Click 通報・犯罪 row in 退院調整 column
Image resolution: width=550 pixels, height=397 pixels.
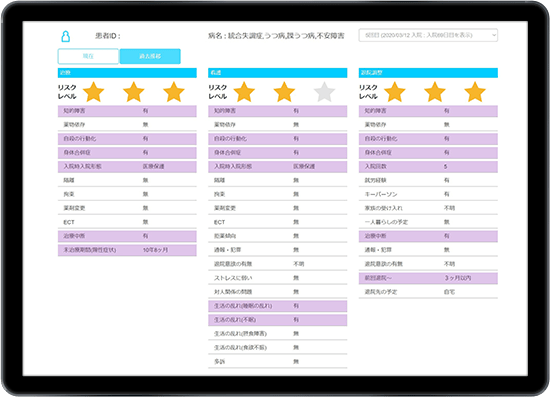[428, 250]
